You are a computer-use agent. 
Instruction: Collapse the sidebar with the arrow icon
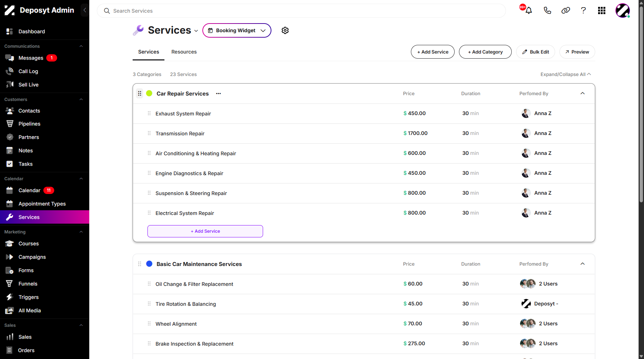(85, 10)
